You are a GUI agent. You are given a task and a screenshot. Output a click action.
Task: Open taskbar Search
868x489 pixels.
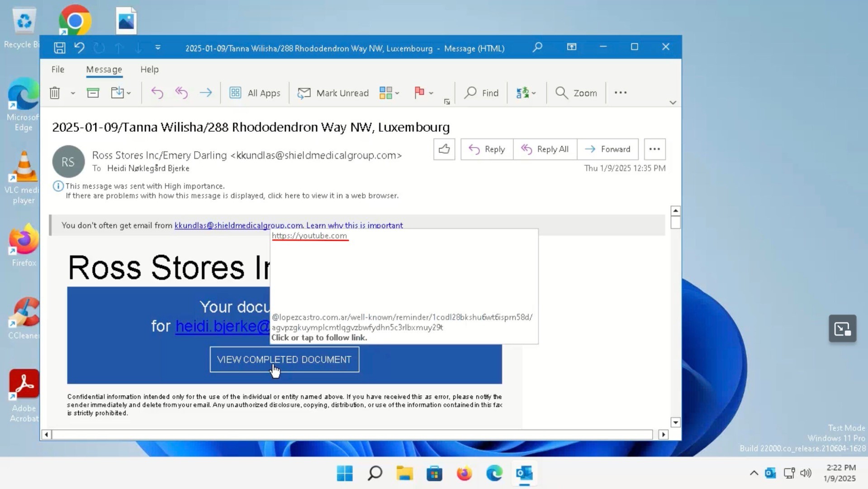375,474
